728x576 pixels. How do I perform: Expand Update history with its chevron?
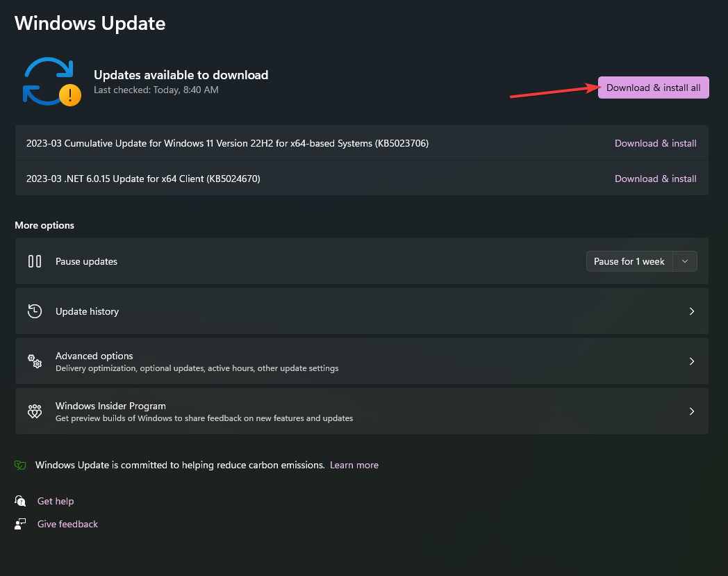[691, 311]
